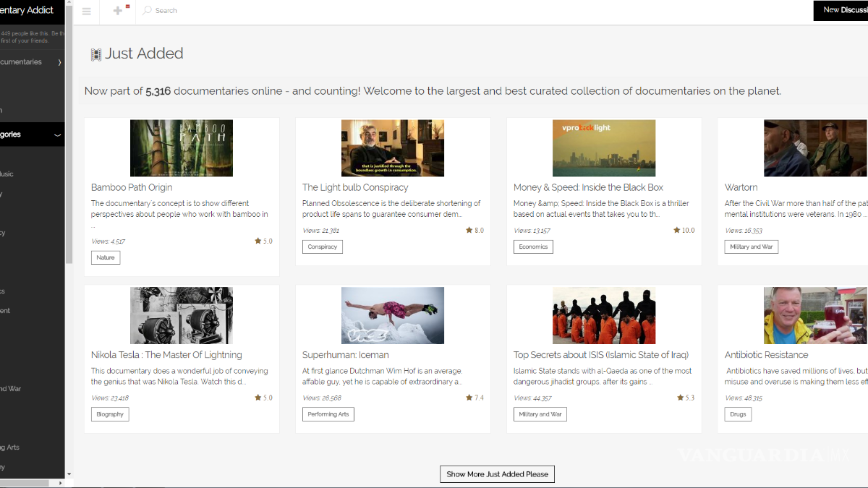The image size is (868, 488).
Task: Collapse the Categories sidebar section
Action: [x=58, y=135]
